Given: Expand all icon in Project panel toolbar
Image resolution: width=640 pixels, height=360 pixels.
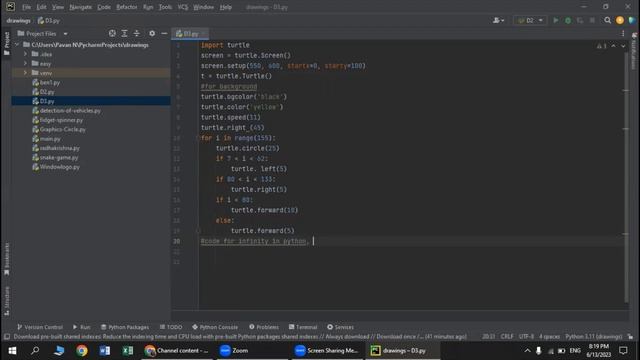Looking at the screenshot, I should [124, 33].
